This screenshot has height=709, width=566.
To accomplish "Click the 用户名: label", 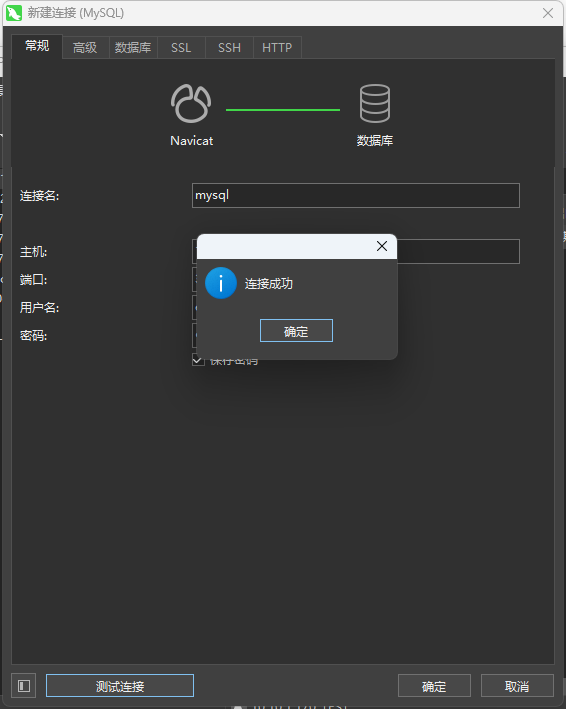I will [39, 308].
